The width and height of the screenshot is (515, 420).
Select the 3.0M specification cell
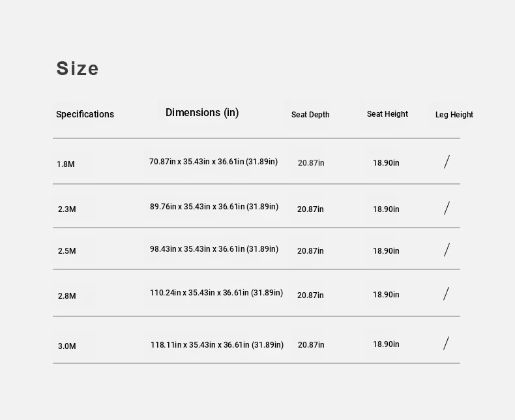[x=67, y=346]
